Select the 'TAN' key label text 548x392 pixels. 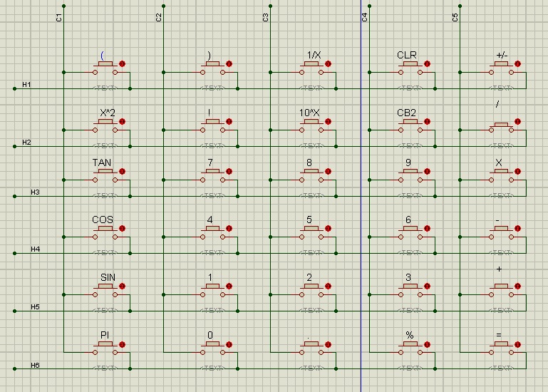coord(102,163)
